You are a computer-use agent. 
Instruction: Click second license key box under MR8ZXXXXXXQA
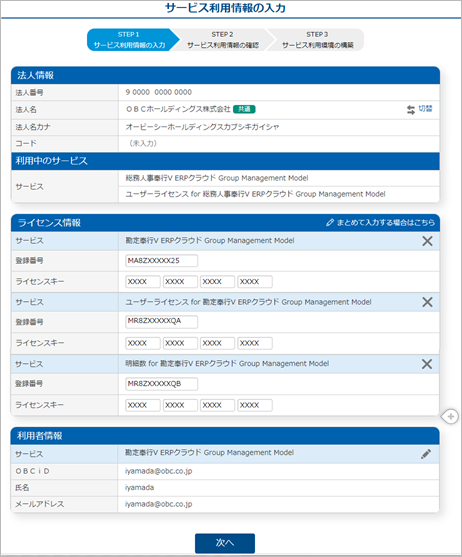coord(180,343)
